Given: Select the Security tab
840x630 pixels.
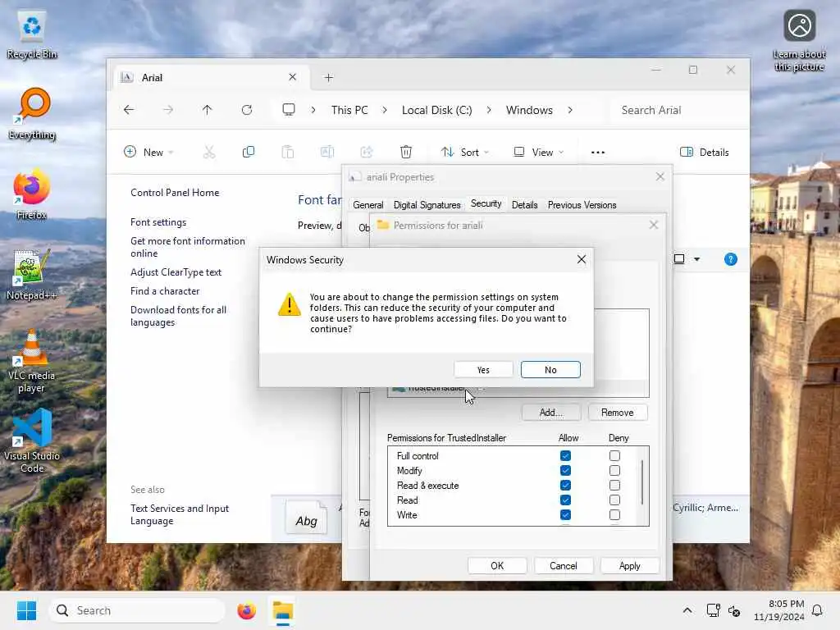Looking at the screenshot, I should (486, 203).
